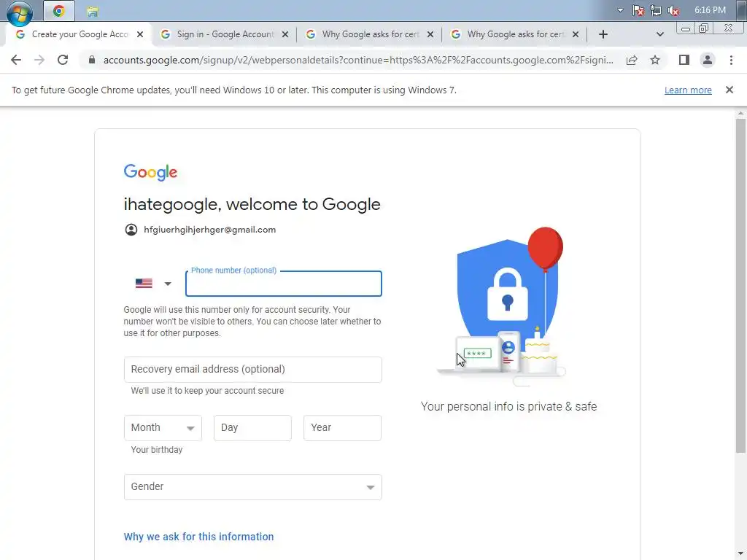Reload the page with the refresh icon

pyautogui.click(x=63, y=60)
